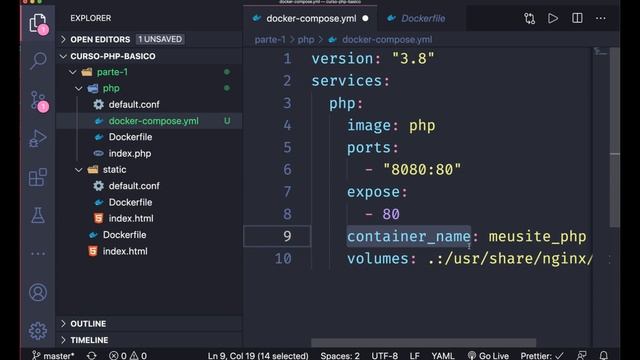Click php in breadcrumb
This screenshot has width=640, height=360.
point(306,40)
